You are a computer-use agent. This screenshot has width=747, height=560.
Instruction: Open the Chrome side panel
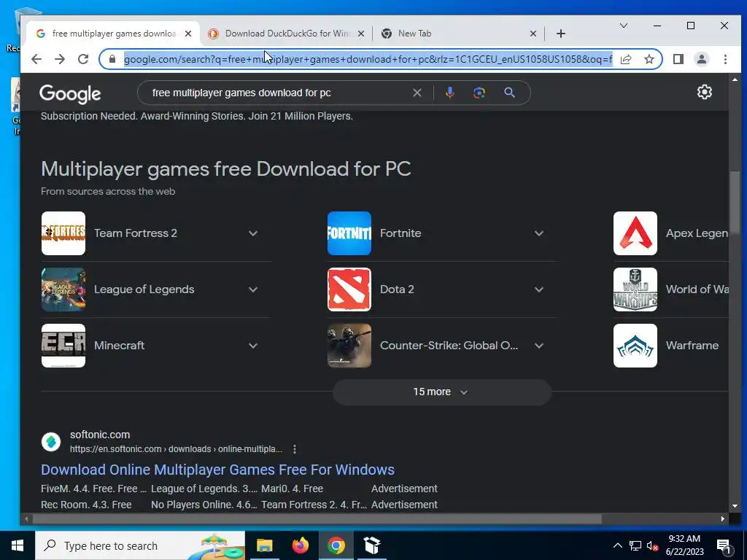click(x=678, y=59)
